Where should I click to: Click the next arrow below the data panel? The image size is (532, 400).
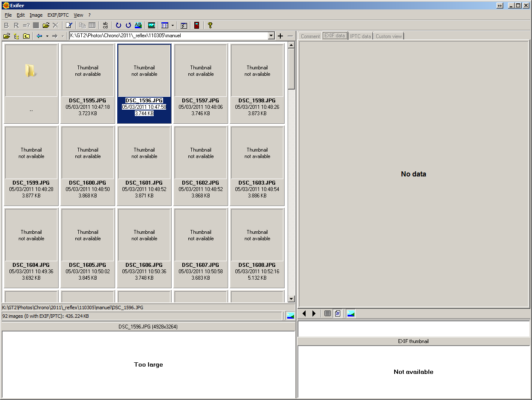click(314, 314)
